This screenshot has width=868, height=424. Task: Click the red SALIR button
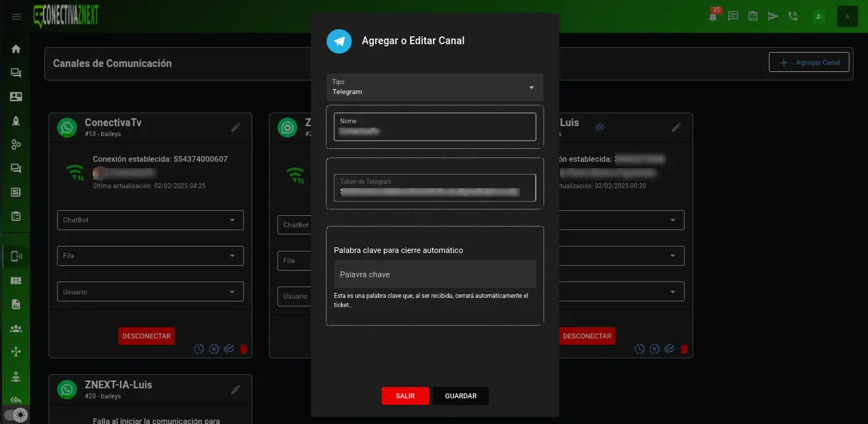pyautogui.click(x=405, y=396)
